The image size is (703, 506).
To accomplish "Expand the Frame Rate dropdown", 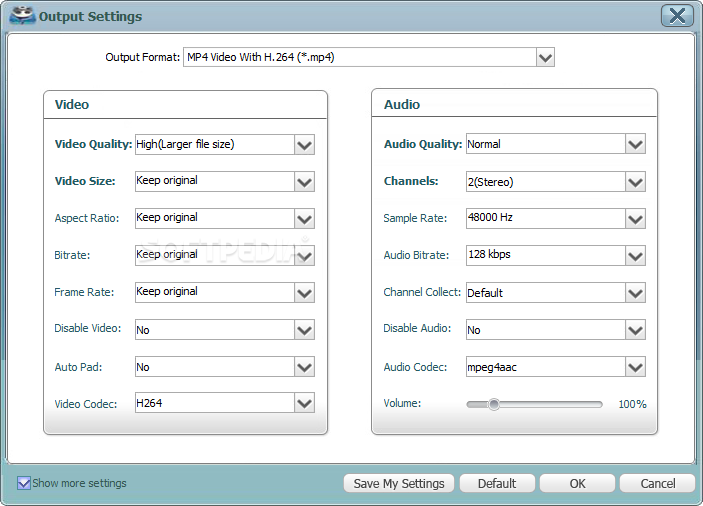I will point(304,293).
